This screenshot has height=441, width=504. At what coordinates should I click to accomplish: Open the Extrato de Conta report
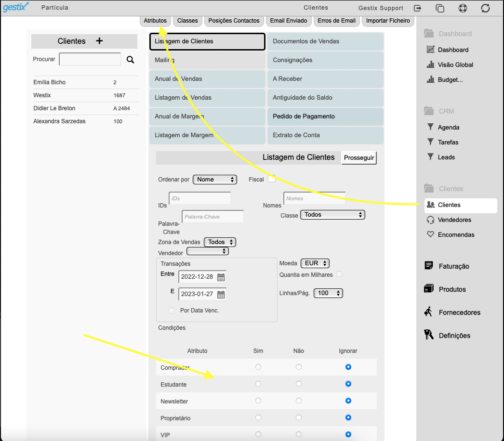pyautogui.click(x=325, y=135)
